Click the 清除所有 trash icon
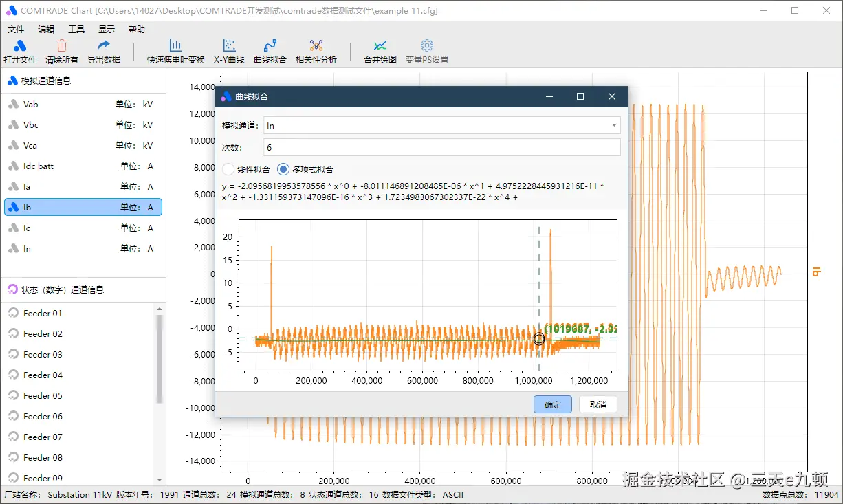This screenshot has height=504, width=843. pyautogui.click(x=62, y=46)
